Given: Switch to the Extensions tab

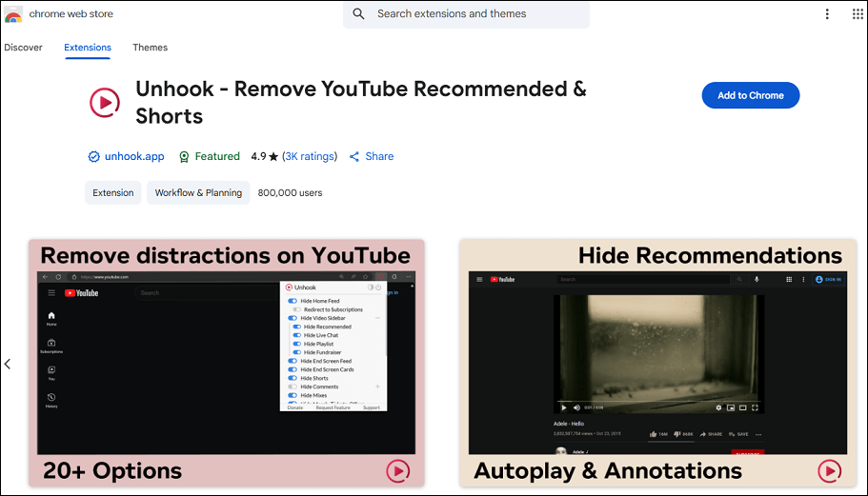Looking at the screenshot, I should coord(88,48).
